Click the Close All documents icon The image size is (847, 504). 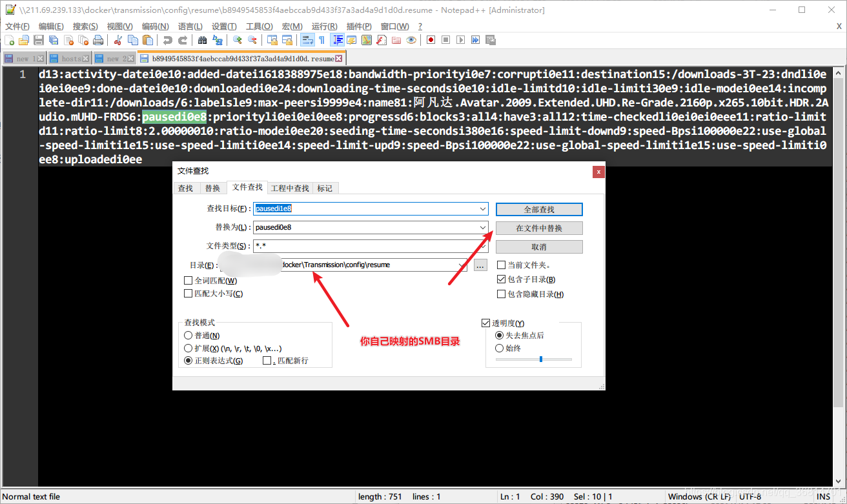pyautogui.click(x=83, y=40)
